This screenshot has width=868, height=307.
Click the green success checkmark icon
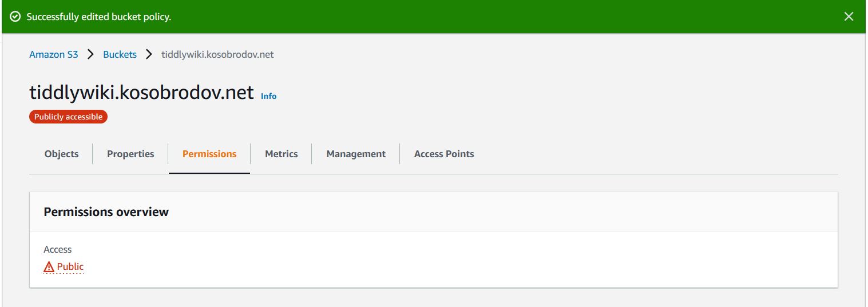[15, 17]
